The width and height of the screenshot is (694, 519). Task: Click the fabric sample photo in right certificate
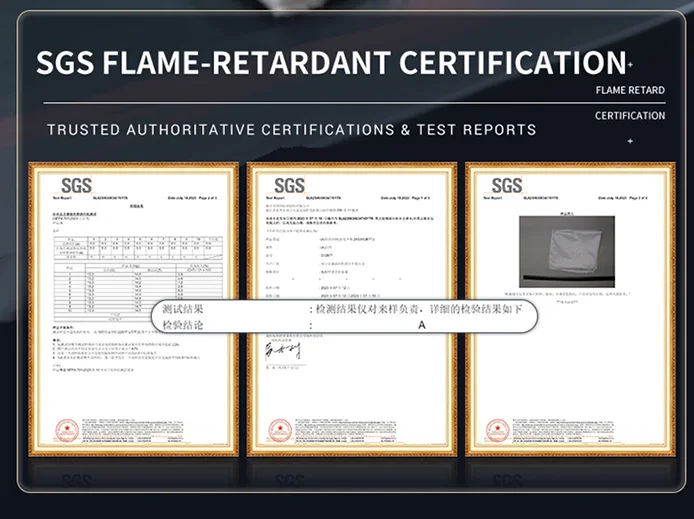coord(567,251)
